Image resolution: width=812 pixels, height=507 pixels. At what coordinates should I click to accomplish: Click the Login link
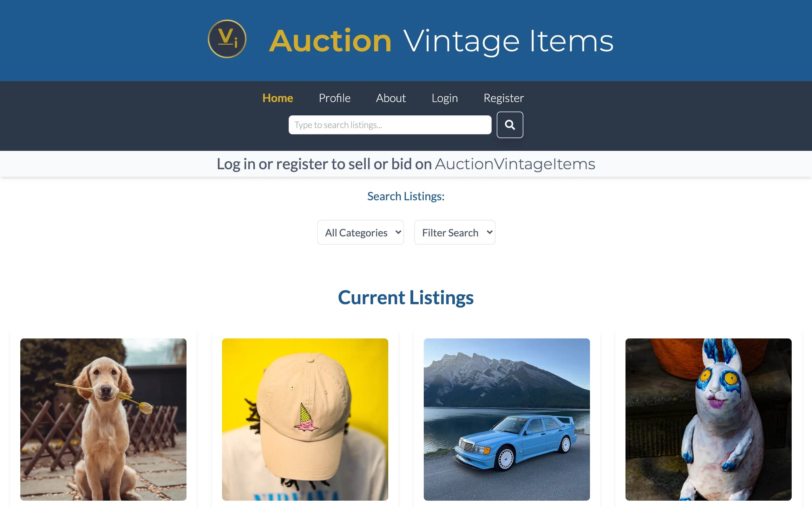(445, 98)
